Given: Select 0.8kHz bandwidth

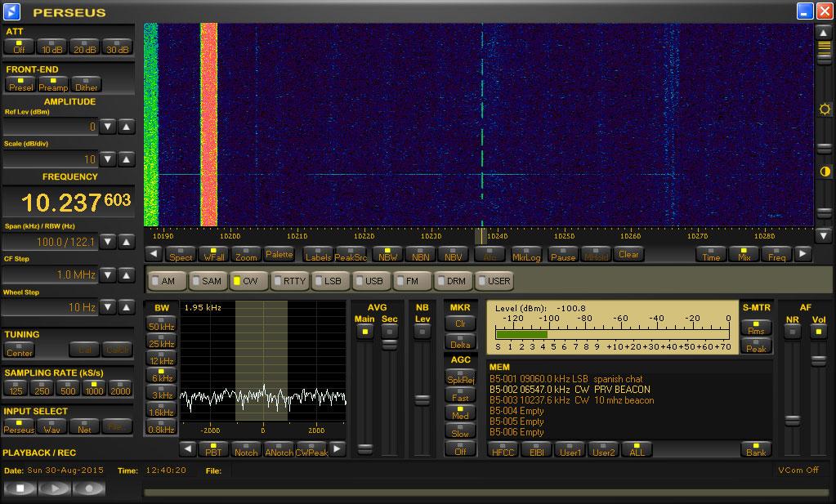Looking at the screenshot, I should pos(162,426).
